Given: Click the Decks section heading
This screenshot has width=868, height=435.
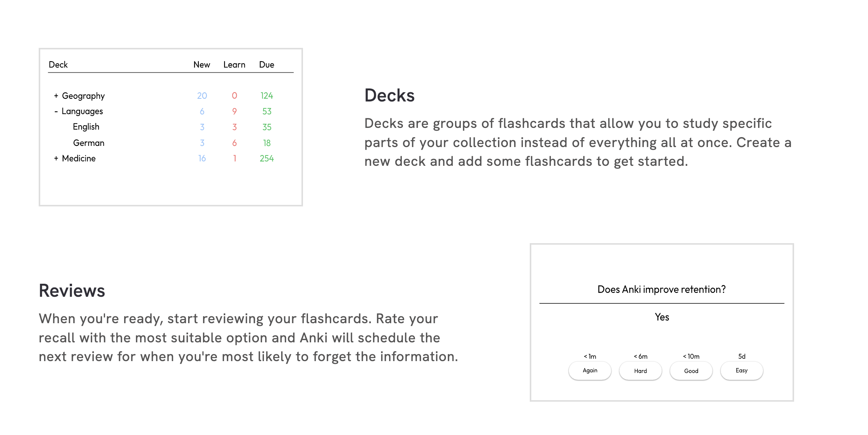Looking at the screenshot, I should pos(389,95).
